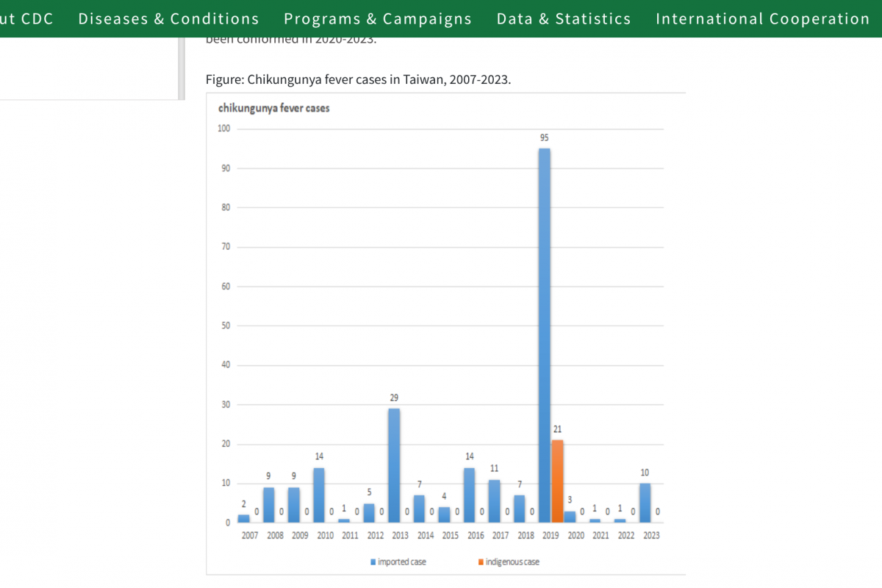Click the "chikungunya fever cases" chart title

[273, 108]
